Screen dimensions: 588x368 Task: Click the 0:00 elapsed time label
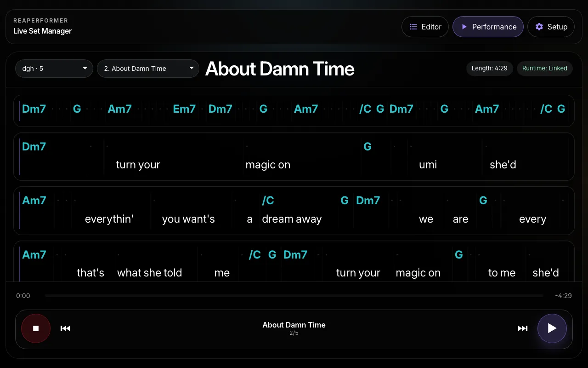[x=23, y=296]
